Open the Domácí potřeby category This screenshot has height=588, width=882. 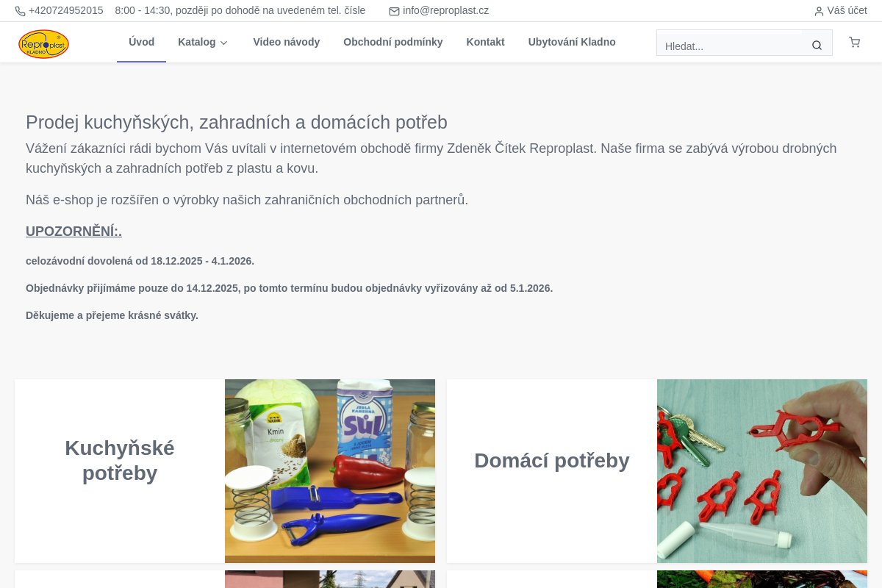(552, 460)
